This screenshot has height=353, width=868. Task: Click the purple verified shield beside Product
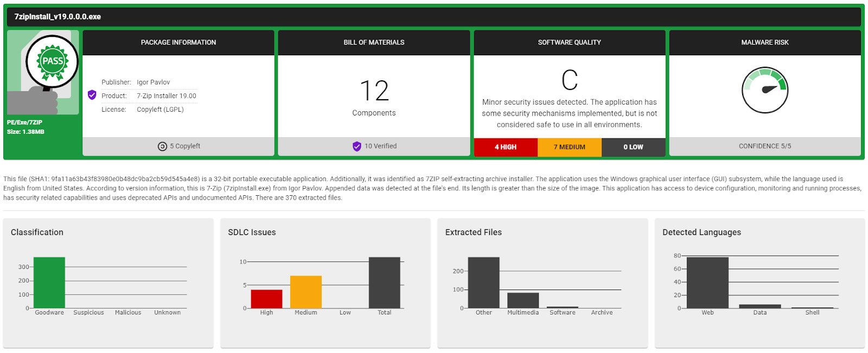pyautogui.click(x=92, y=95)
